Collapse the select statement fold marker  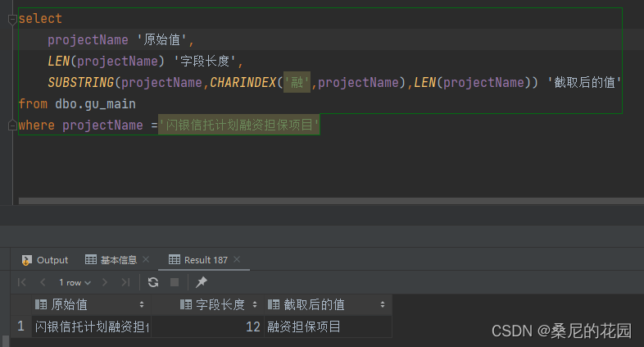pos(13,19)
